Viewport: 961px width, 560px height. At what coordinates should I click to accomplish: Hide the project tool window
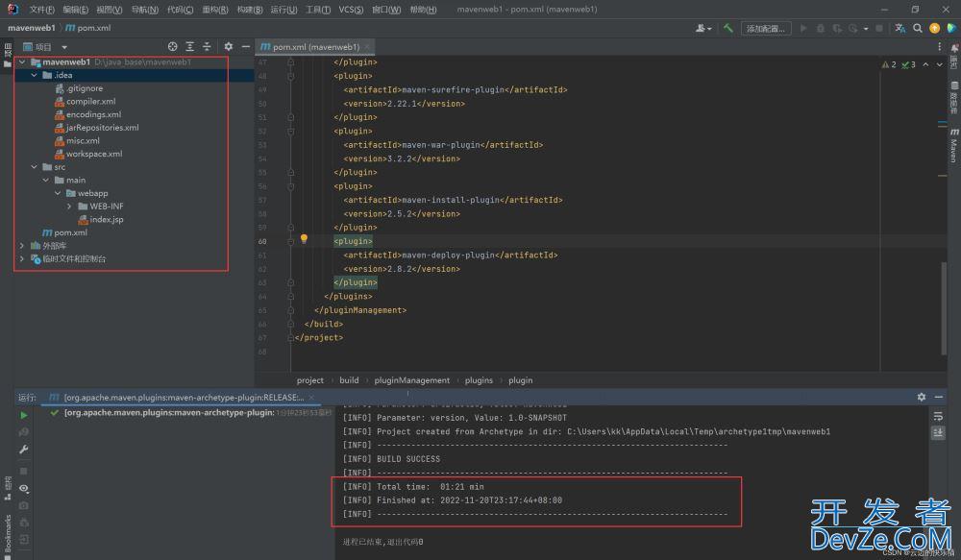[x=246, y=46]
